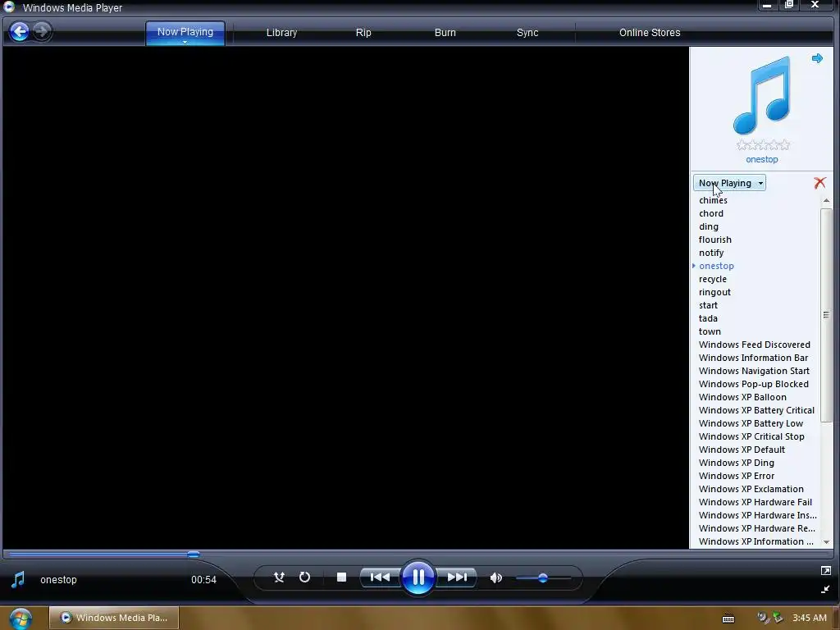Viewport: 840px width, 630px height.
Task: Select Windows XP Hardware Fail track
Action: (755, 502)
